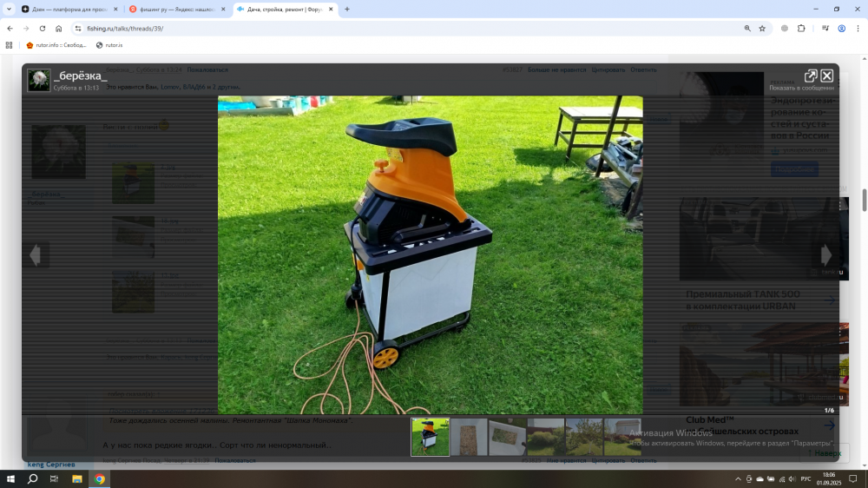
Task: Open the Chrome extensions puzzle icon
Action: 801,29
